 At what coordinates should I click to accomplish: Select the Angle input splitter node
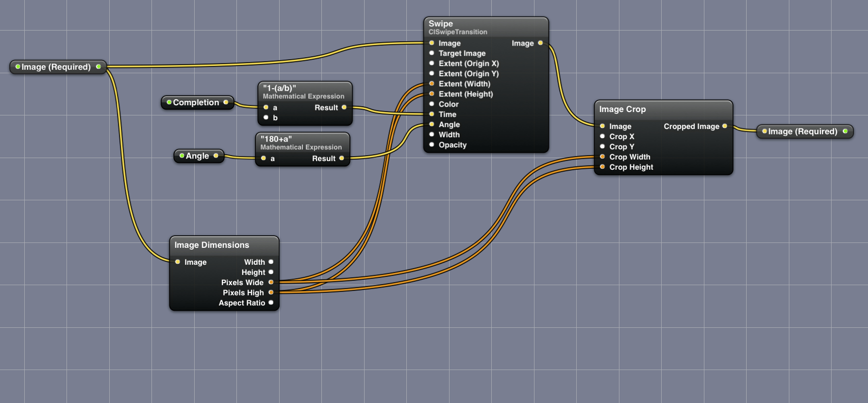pos(198,156)
